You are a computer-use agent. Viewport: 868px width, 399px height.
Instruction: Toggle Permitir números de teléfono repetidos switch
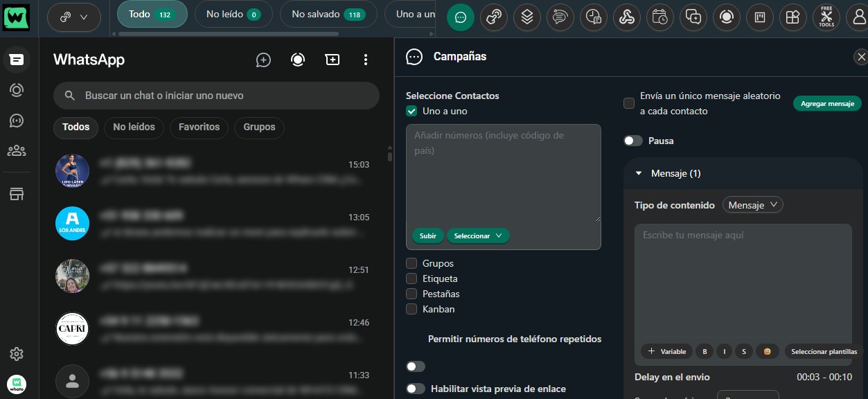coord(416,366)
